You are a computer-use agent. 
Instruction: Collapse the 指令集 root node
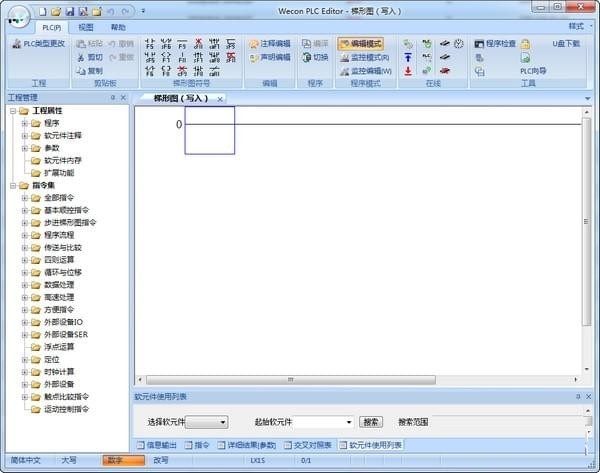coord(13,186)
